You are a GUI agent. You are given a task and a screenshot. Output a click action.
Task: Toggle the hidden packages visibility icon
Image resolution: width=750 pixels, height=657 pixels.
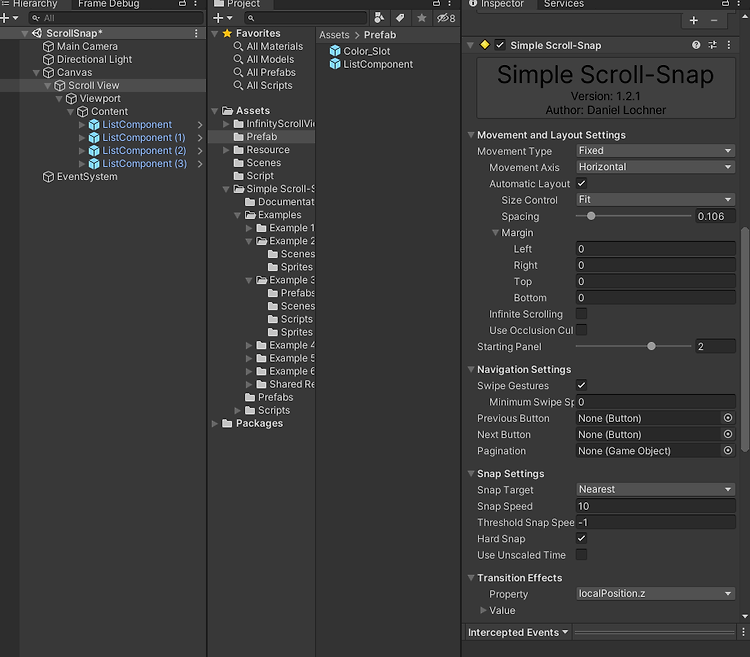pyautogui.click(x=446, y=18)
